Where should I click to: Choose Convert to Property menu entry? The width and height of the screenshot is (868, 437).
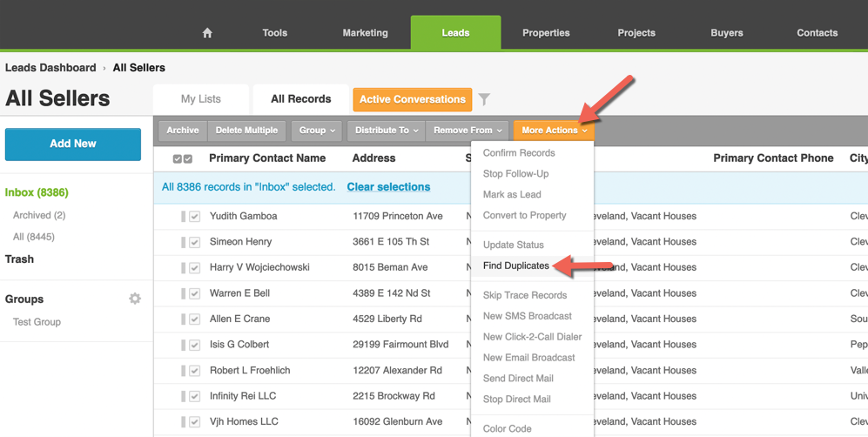(x=524, y=216)
